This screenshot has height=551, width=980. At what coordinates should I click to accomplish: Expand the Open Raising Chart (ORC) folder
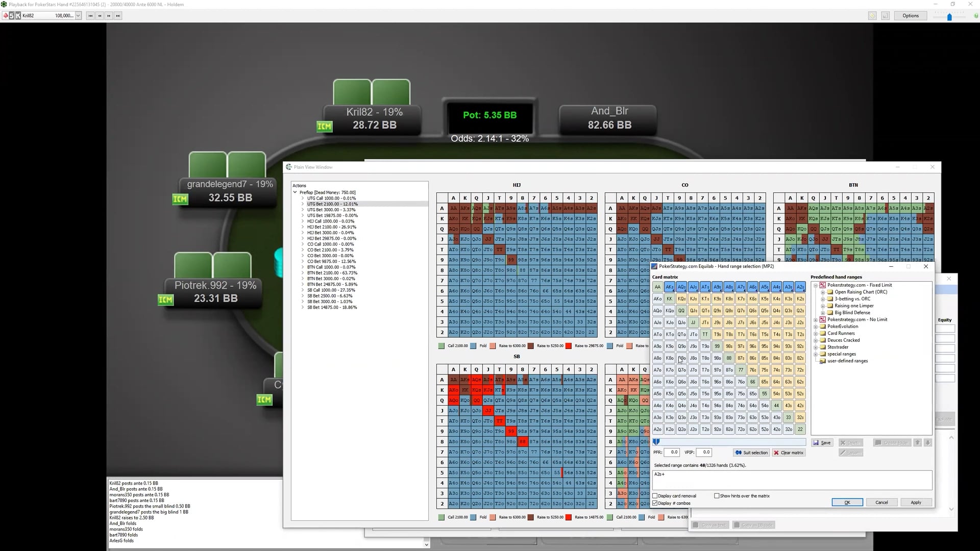(x=823, y=292)
